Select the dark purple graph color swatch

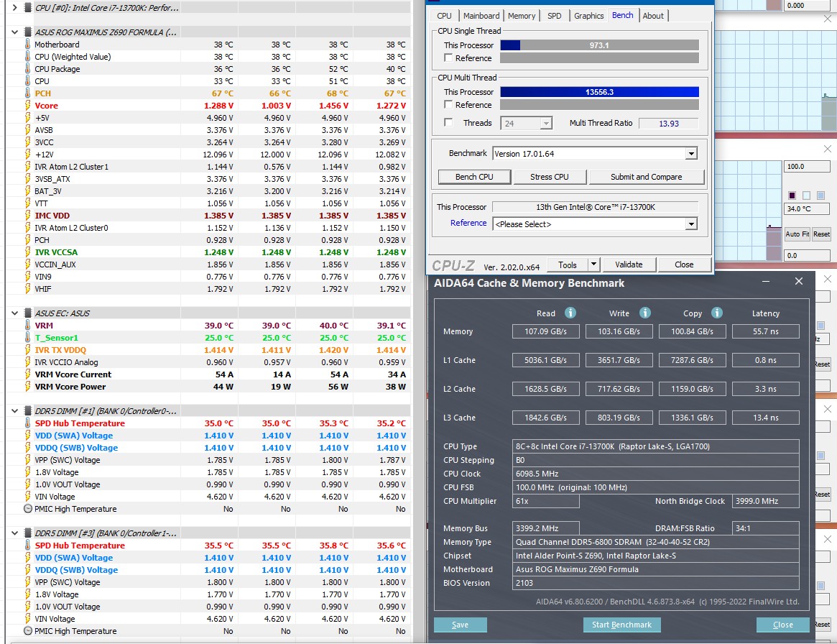(x=792, y=195)
